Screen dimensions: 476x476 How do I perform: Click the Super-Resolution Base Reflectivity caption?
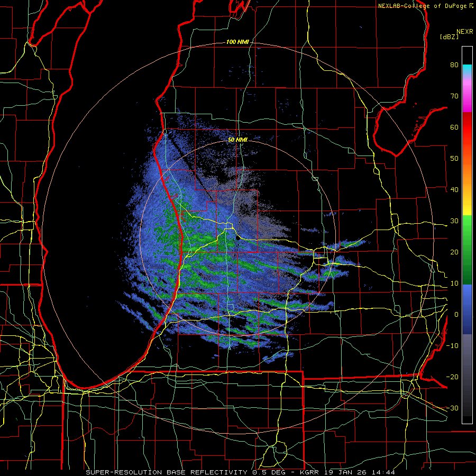(x=241, y=472)
